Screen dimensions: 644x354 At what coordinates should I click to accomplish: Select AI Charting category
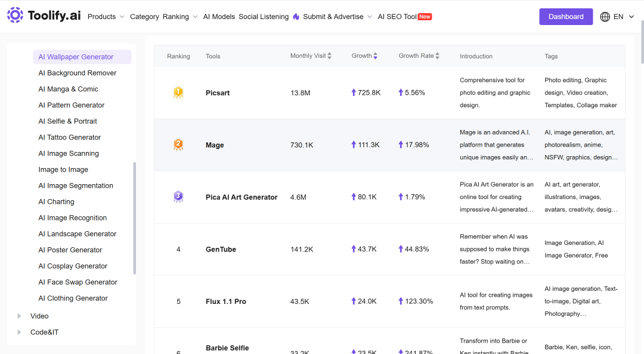[56, 201]
